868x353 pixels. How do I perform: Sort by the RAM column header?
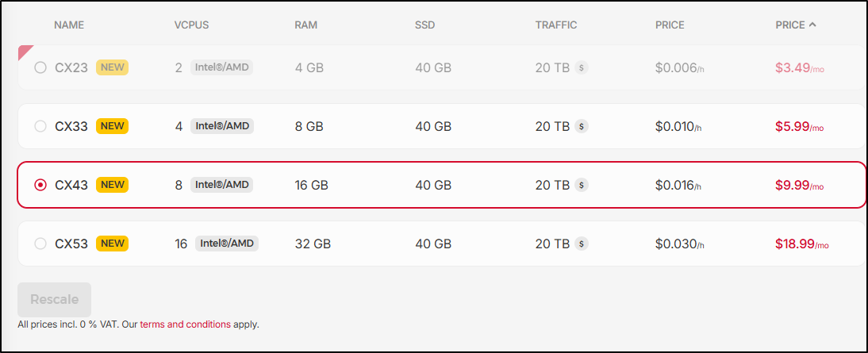pyautogui.click(x=305, y=25)
